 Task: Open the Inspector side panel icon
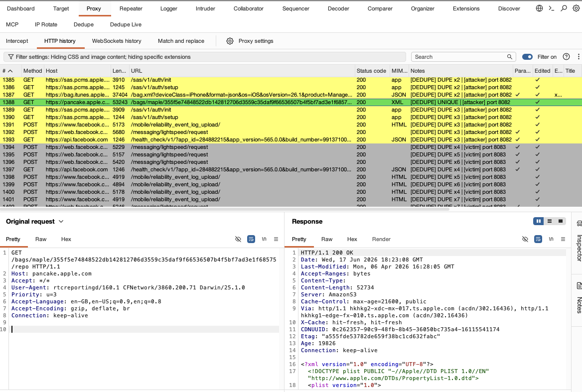click(x=579, y=224)
